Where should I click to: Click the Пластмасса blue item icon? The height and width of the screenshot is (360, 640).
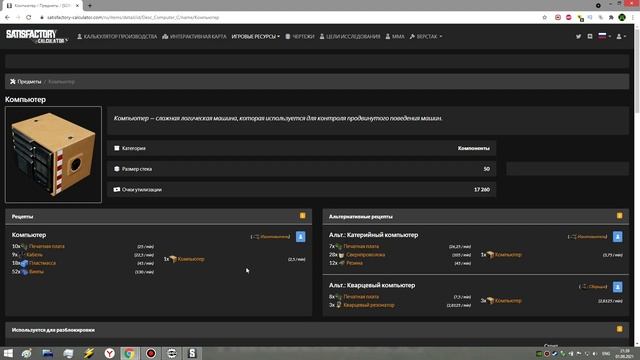coord(24,263)
